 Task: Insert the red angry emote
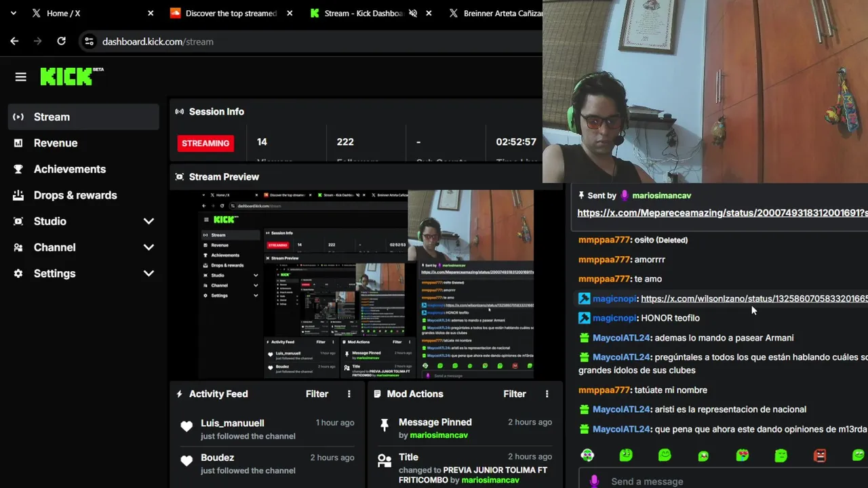pyautogui.click(x=820, y=455)
